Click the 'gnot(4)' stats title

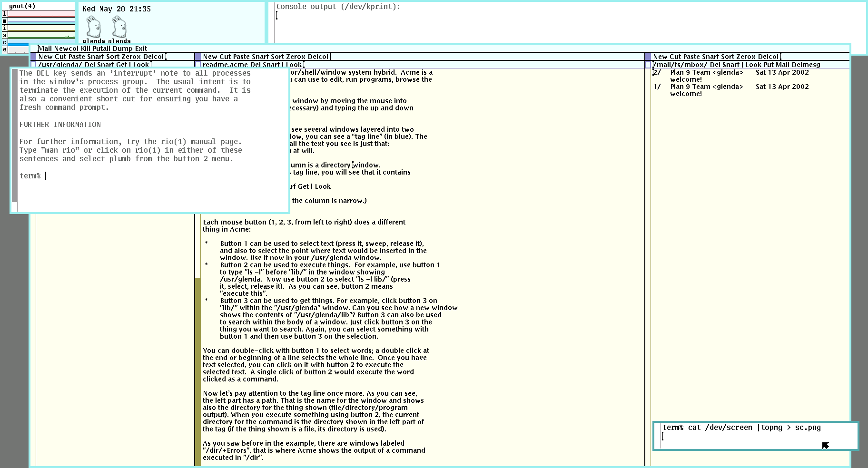[x=22, y=6]
